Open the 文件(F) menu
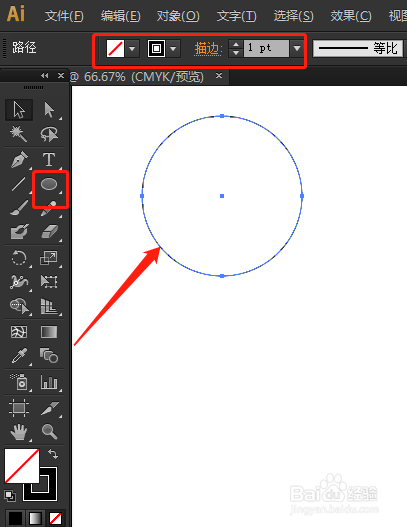This screenshot has width=407, height=527. (64, 16)
